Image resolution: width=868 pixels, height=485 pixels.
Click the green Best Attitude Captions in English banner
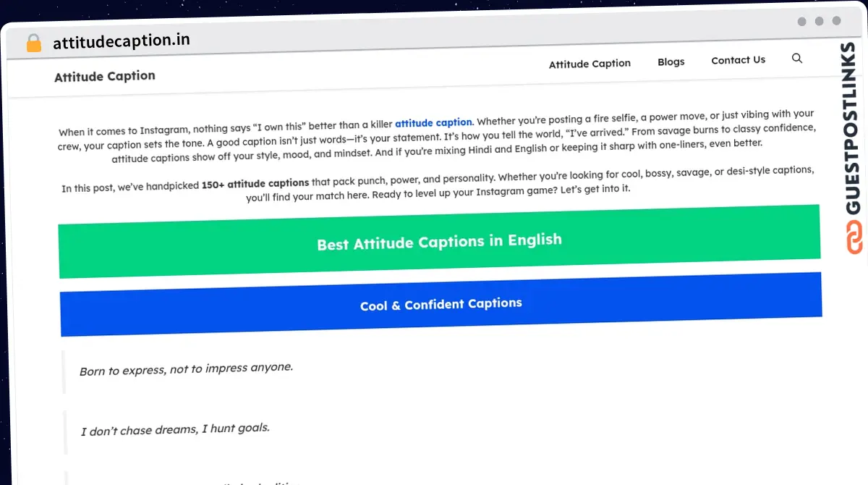point(439,242)
